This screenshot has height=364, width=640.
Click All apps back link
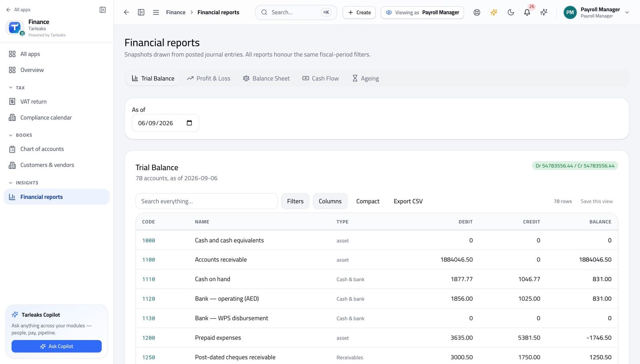(18, 10)
